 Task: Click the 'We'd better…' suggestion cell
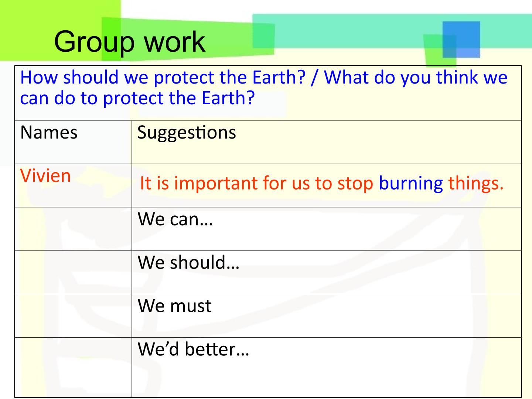coord(327,367)
